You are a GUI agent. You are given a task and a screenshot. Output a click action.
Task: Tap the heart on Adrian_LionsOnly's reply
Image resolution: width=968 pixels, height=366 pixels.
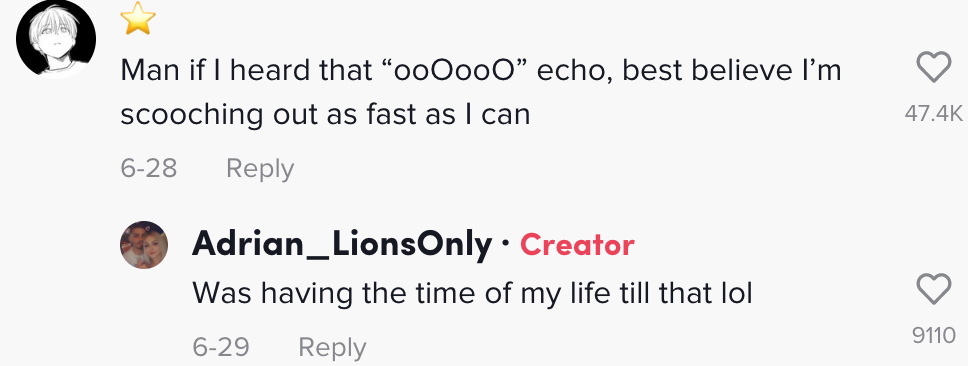[933, 289]
